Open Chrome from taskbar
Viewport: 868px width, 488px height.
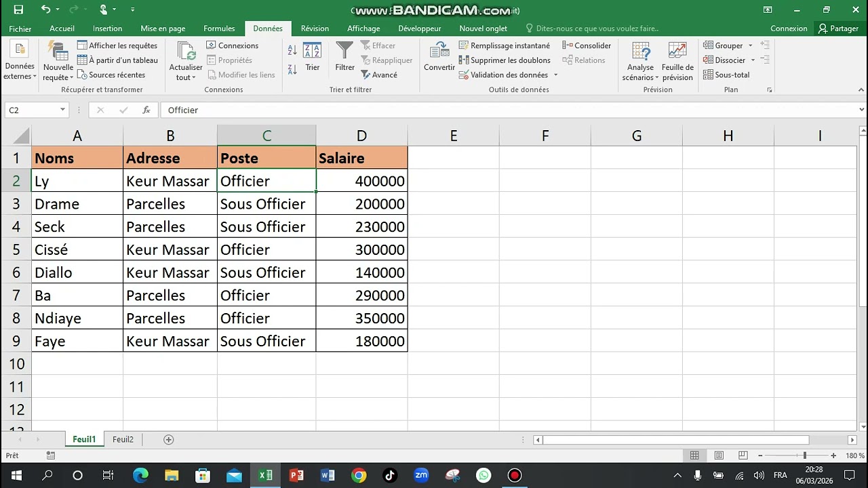pos(359,475)
